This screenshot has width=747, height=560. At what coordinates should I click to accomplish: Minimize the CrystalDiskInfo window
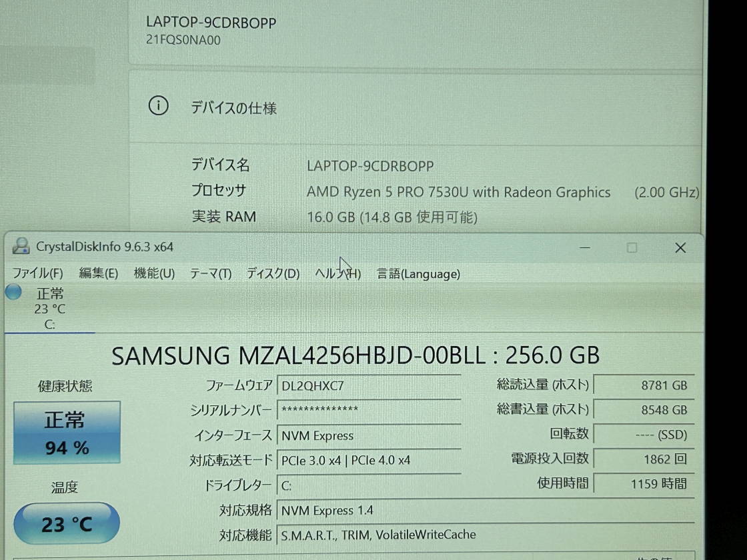coord(584,247)
